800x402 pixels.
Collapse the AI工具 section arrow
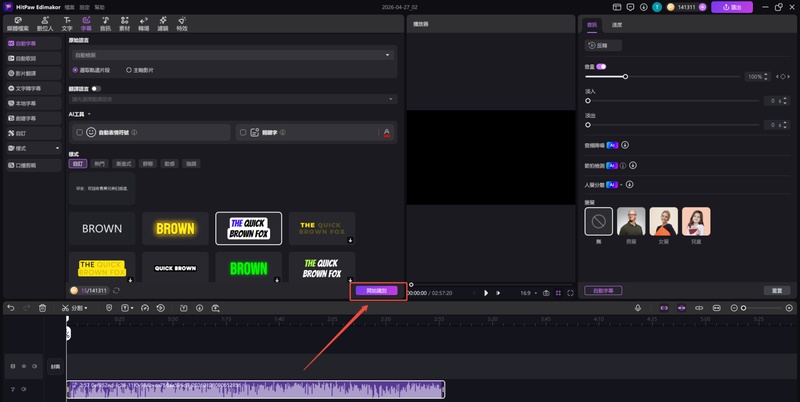click(x=89, y=114)
